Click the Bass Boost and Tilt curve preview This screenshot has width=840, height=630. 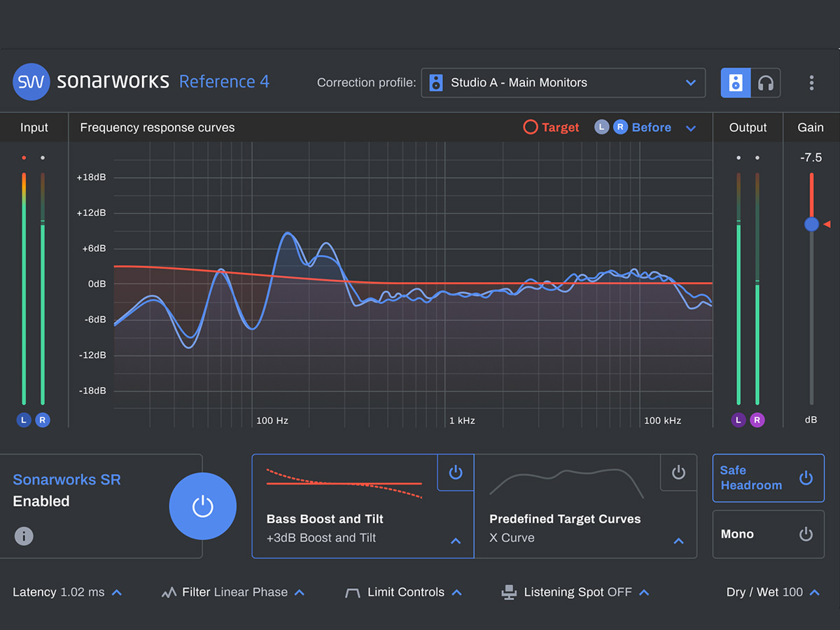tap(344, 483)
